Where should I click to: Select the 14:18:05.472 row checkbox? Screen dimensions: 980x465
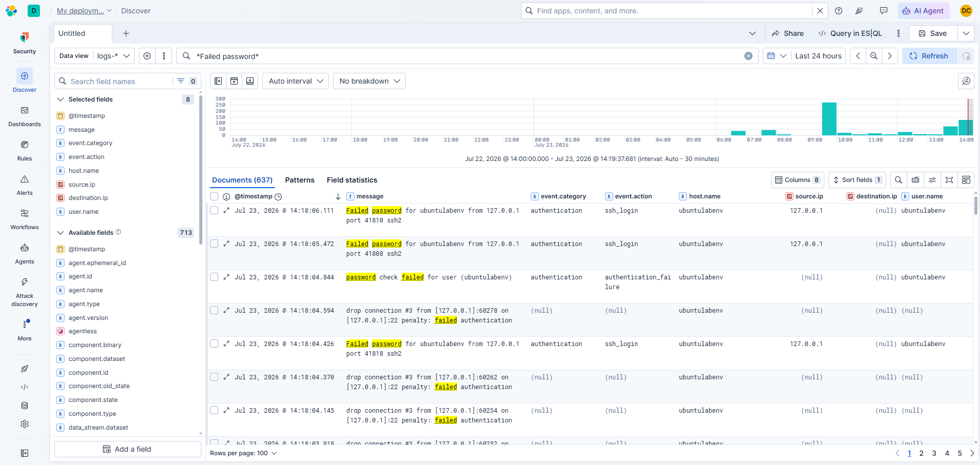214,244
